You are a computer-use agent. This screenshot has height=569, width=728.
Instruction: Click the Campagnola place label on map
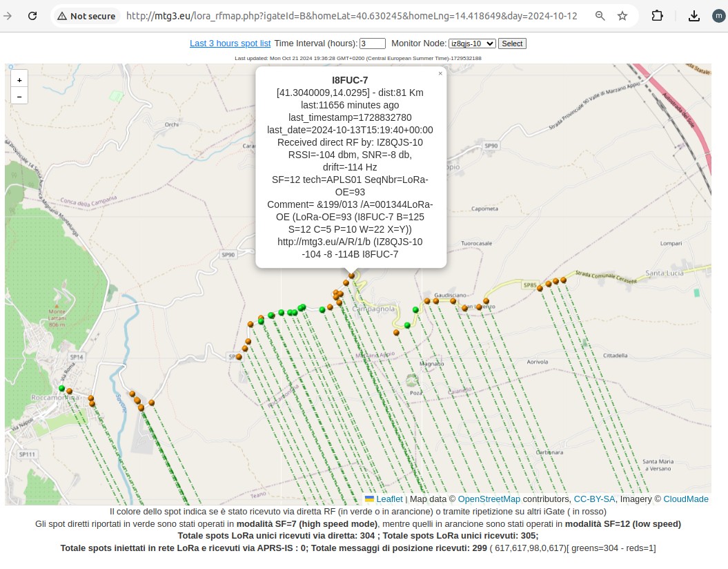374,309
